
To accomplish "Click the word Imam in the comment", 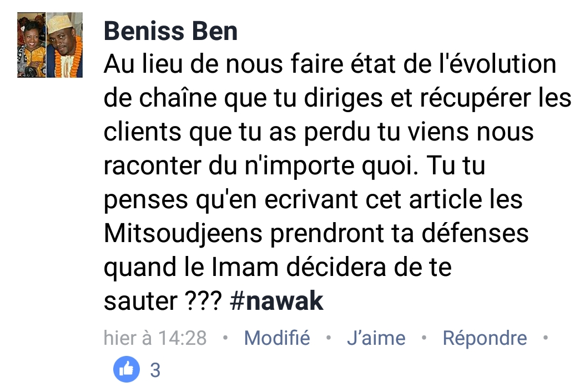I will click(x=245, y=267).
